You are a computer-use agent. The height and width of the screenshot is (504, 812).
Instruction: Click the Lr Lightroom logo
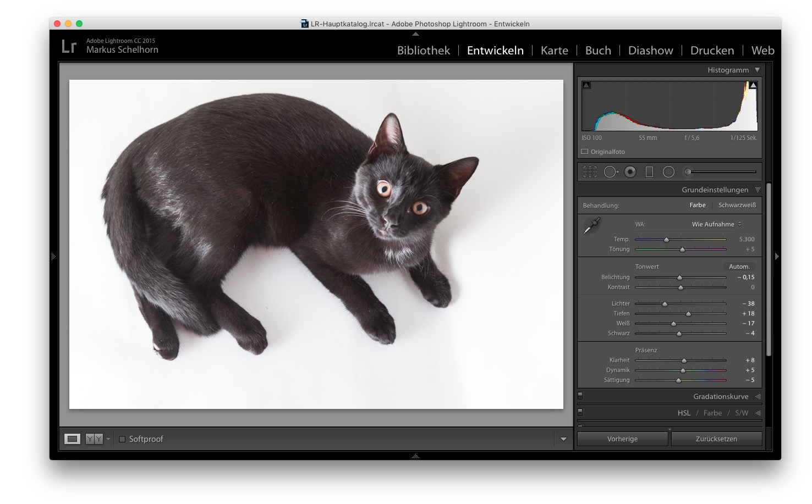coord(69,46)
